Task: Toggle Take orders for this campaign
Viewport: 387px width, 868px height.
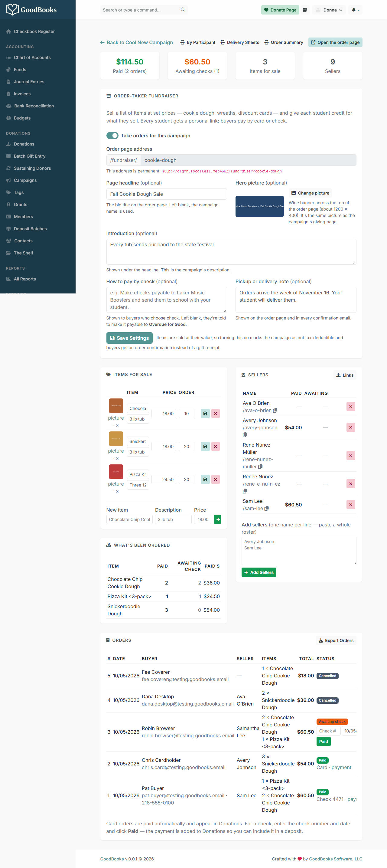Action: pos(112,136)
